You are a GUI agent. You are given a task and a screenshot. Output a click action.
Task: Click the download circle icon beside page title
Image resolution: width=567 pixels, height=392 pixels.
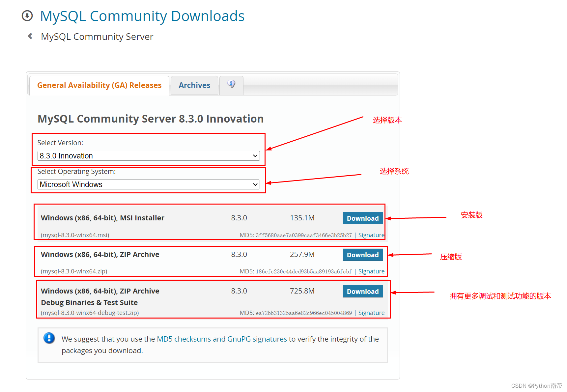click(x=27, y=15)
